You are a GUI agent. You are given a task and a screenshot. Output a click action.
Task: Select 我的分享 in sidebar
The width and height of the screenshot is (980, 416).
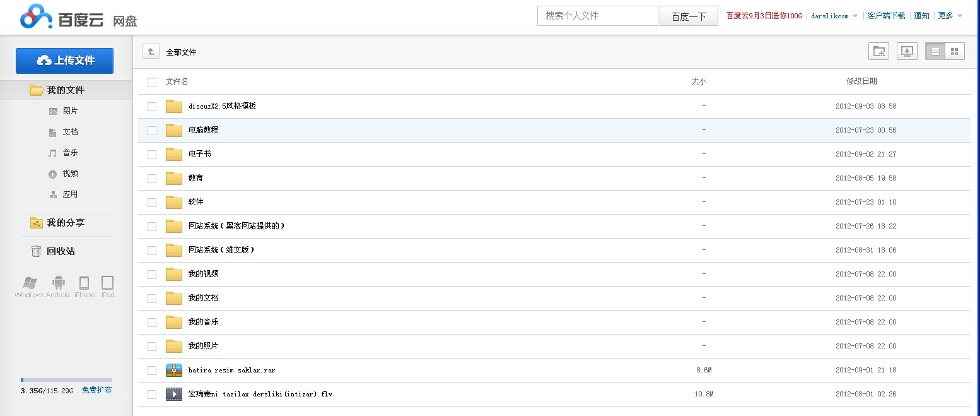(66, 223)
